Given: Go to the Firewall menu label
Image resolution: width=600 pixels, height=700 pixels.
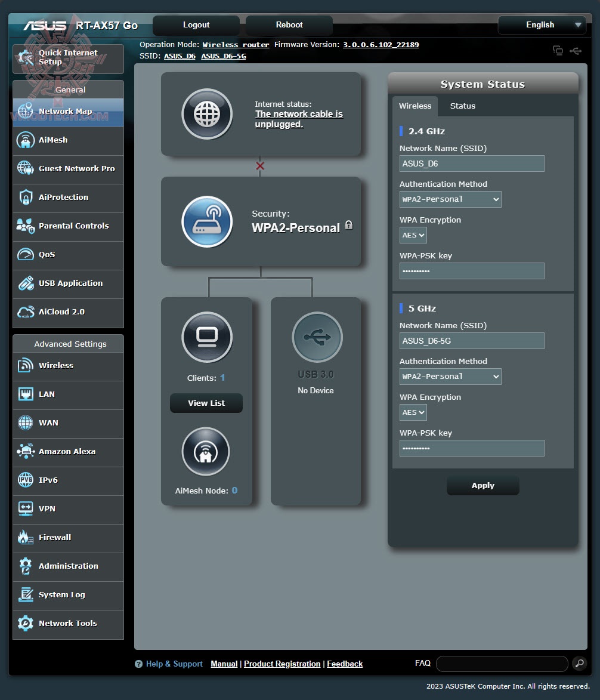Looking at the screenshot, I should 55,537.
